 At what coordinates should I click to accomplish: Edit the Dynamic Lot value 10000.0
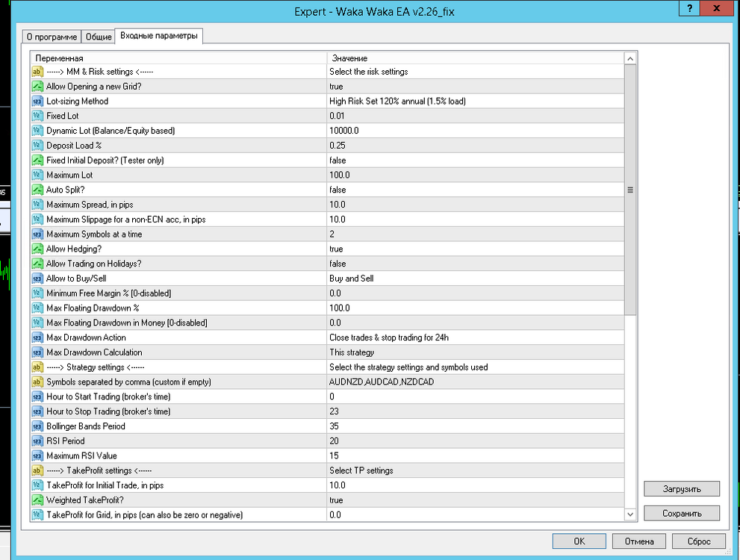(475, 131)
